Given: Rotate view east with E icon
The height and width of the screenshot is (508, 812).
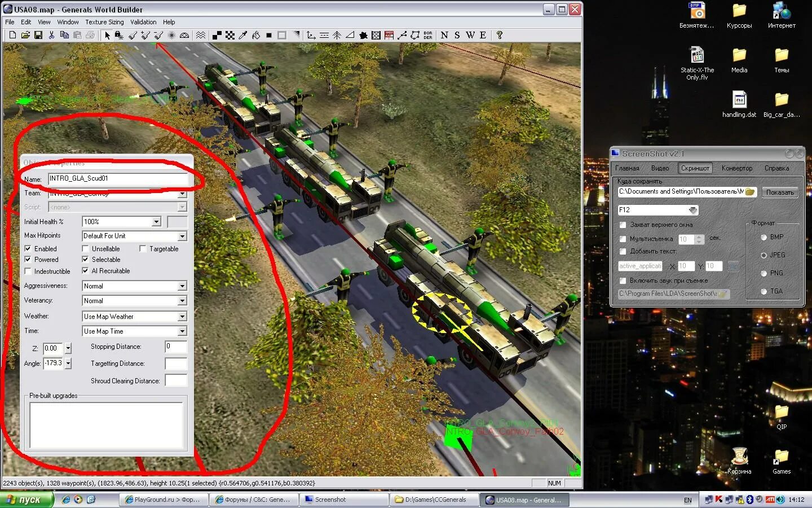Looking at the screenshot, I should pyautogui.click(x=483, y=35).
